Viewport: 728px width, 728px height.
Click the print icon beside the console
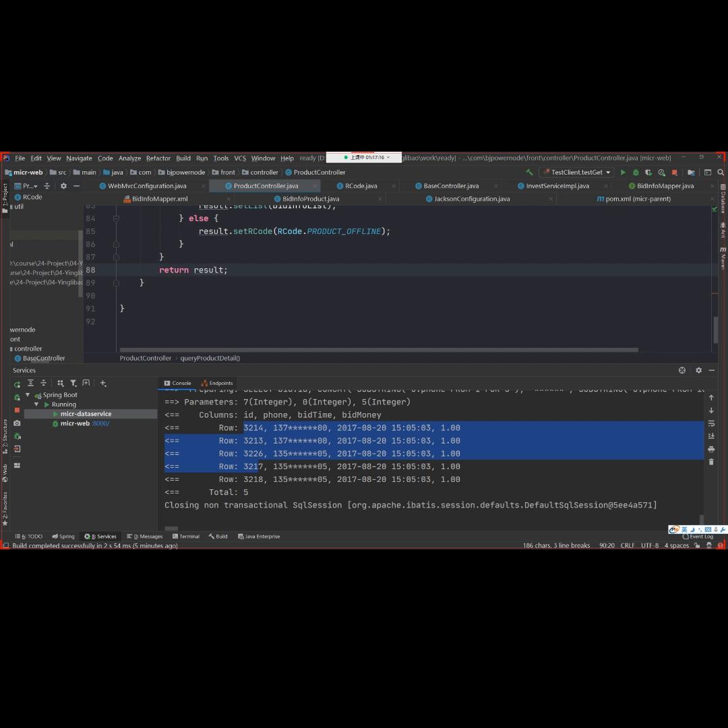click(711, 449)
